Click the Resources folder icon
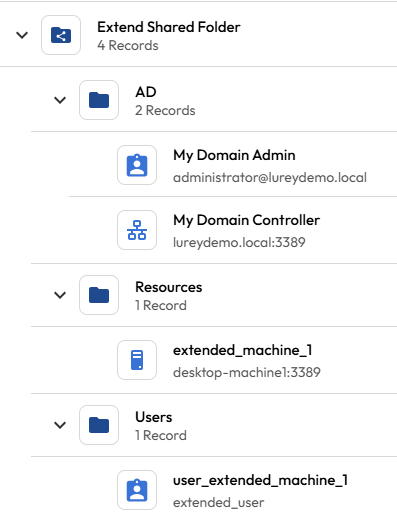Screen dimensions: 397x523 [99, 295]
